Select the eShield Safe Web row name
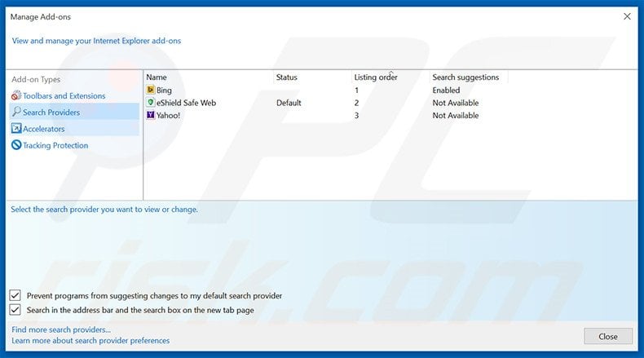Viewport: 644px width, 358px height. point(186,103)
